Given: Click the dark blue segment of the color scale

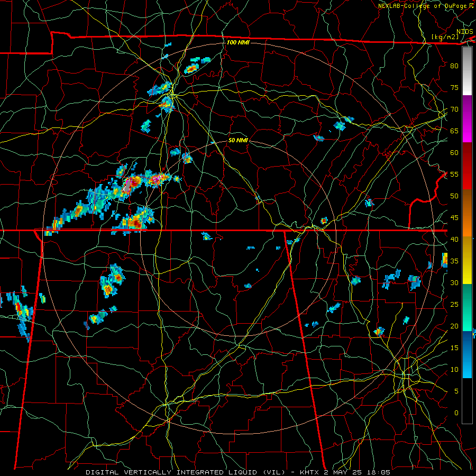Looking at the screenshot, I should [467, 343].
